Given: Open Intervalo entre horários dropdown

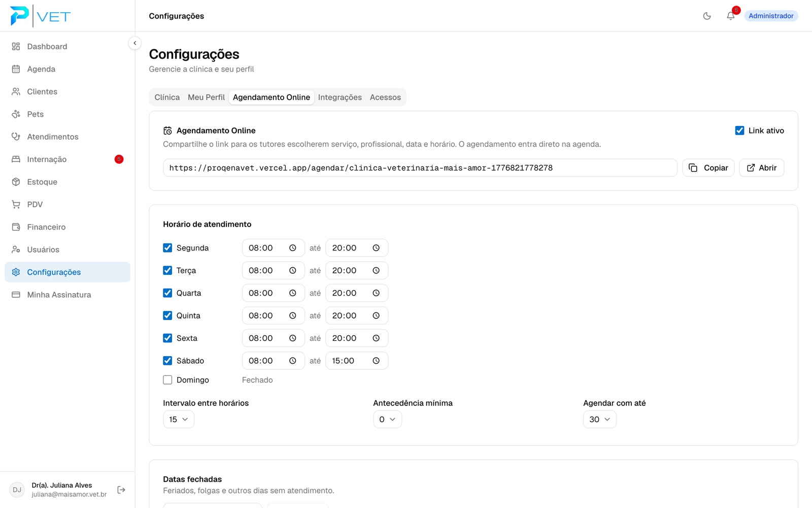Looking at the screenshot, I should click(x=179, y=419).
